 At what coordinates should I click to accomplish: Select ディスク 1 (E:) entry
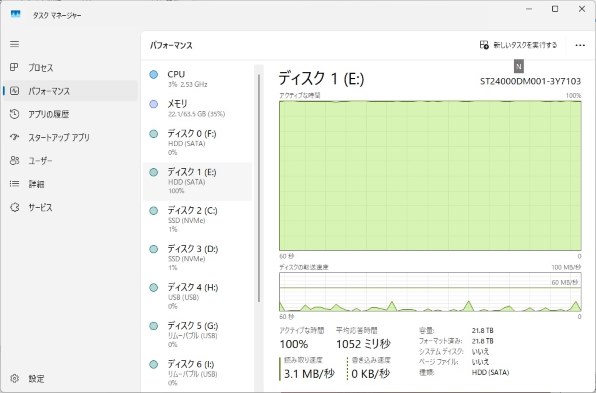[197, 181]
